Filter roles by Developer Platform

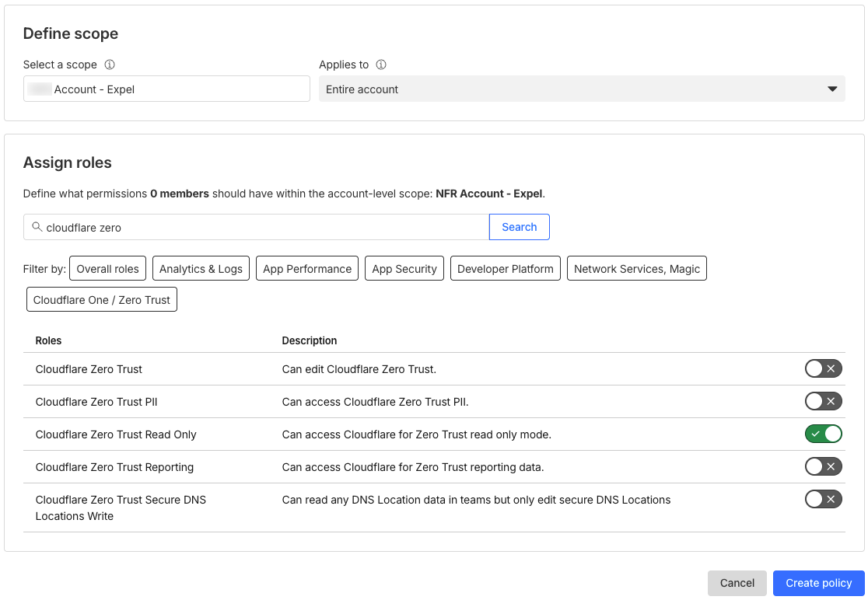click(506, 269)
